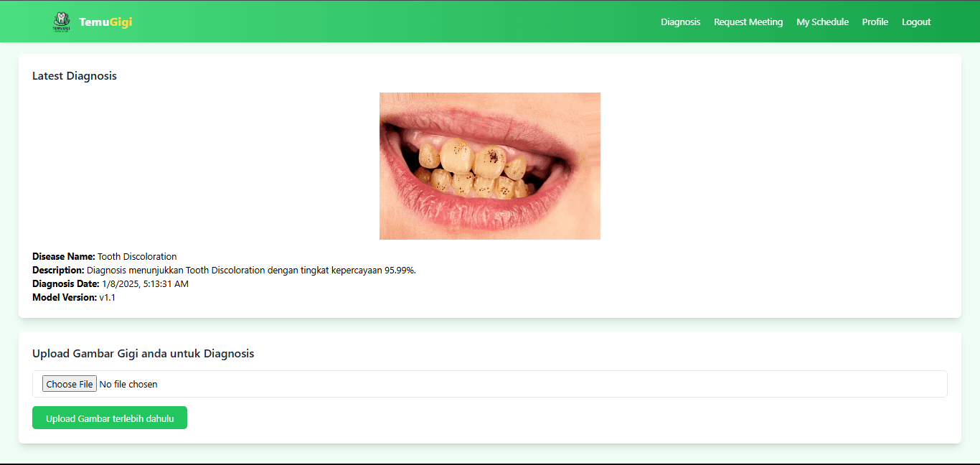Click the 'No file chosen' text

[x=128, y=385]
